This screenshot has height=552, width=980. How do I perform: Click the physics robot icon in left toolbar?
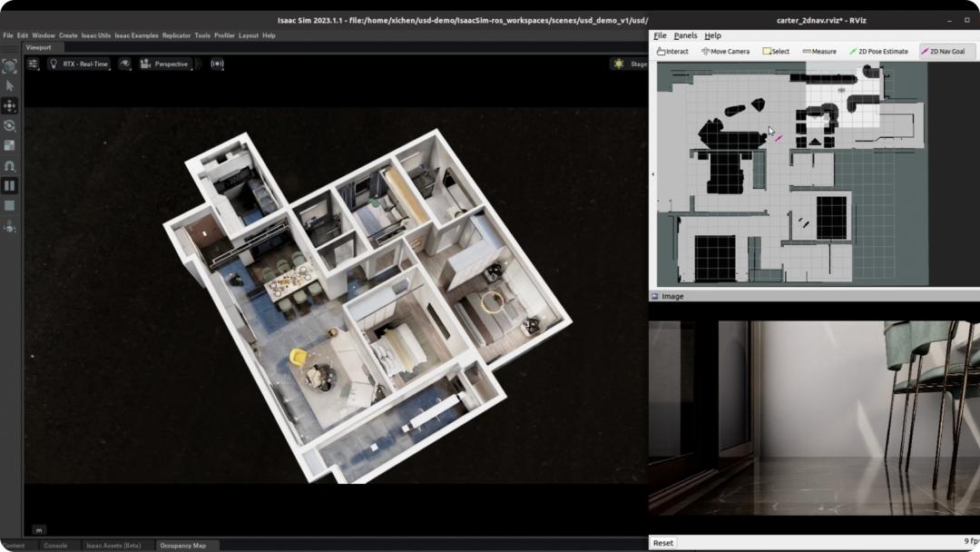[9, 228]
